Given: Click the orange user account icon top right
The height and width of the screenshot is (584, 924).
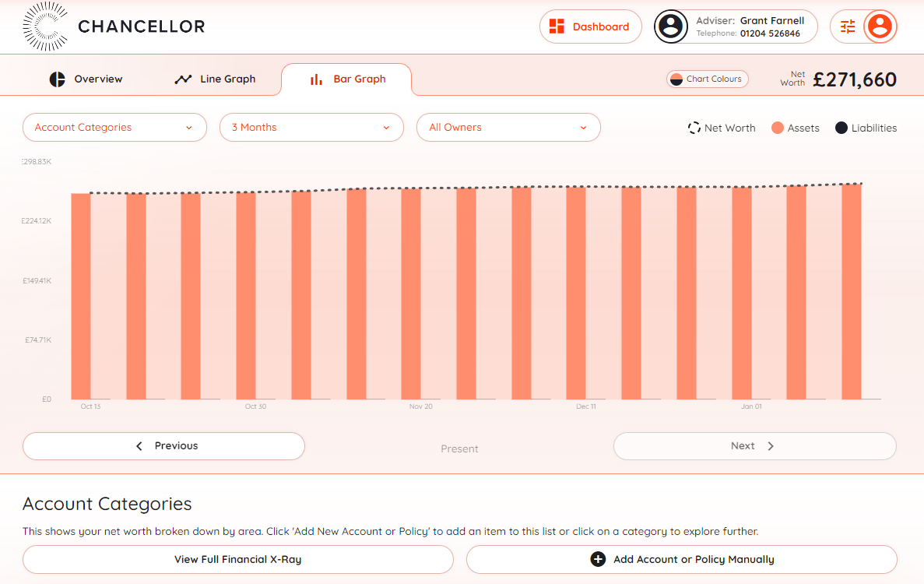Looking at the screenshot, I should coord(878,26).
